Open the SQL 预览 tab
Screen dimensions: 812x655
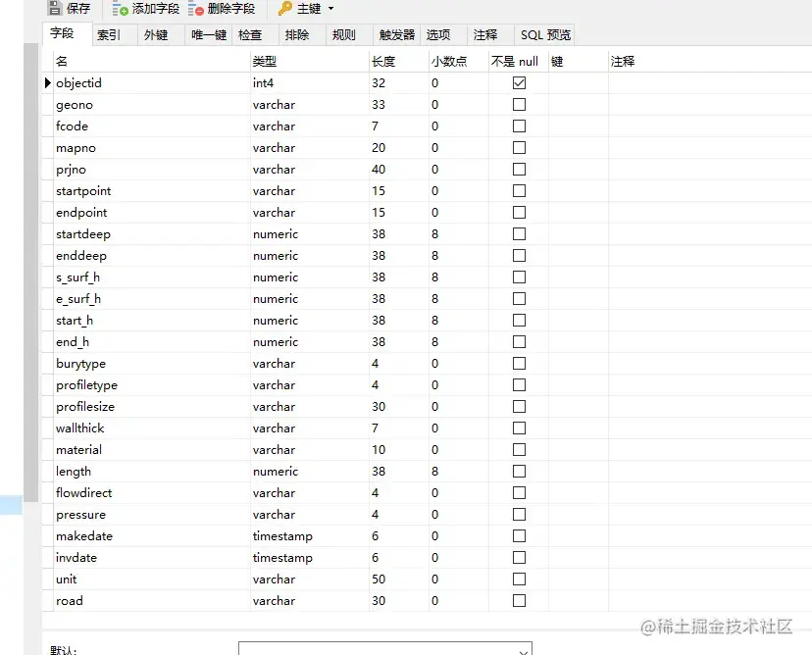point(545,35)
